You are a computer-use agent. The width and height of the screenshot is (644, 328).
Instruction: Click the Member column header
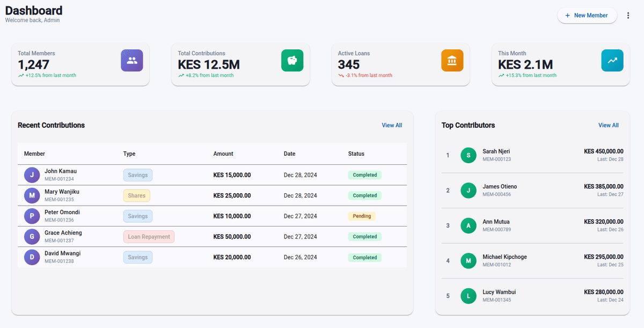click(35, 154)
